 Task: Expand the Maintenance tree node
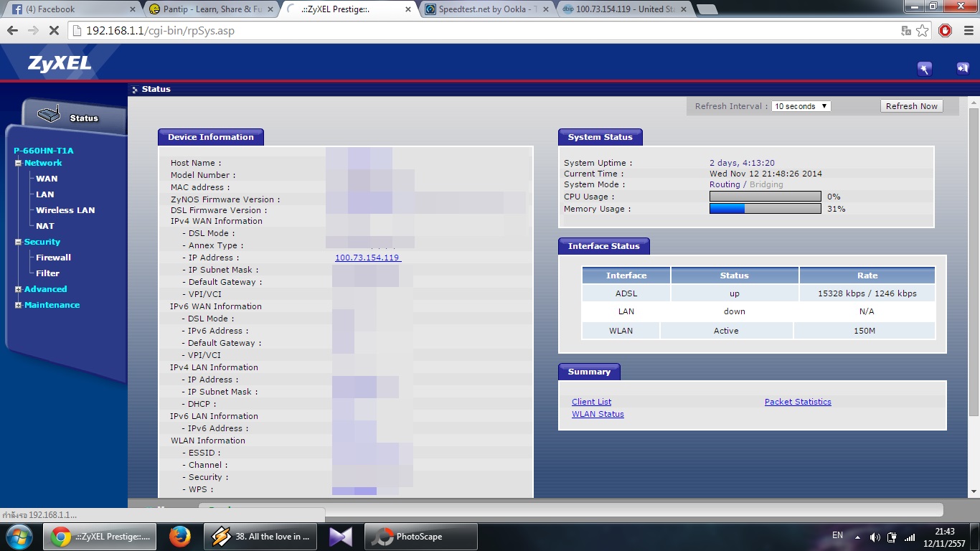[19, 306]
